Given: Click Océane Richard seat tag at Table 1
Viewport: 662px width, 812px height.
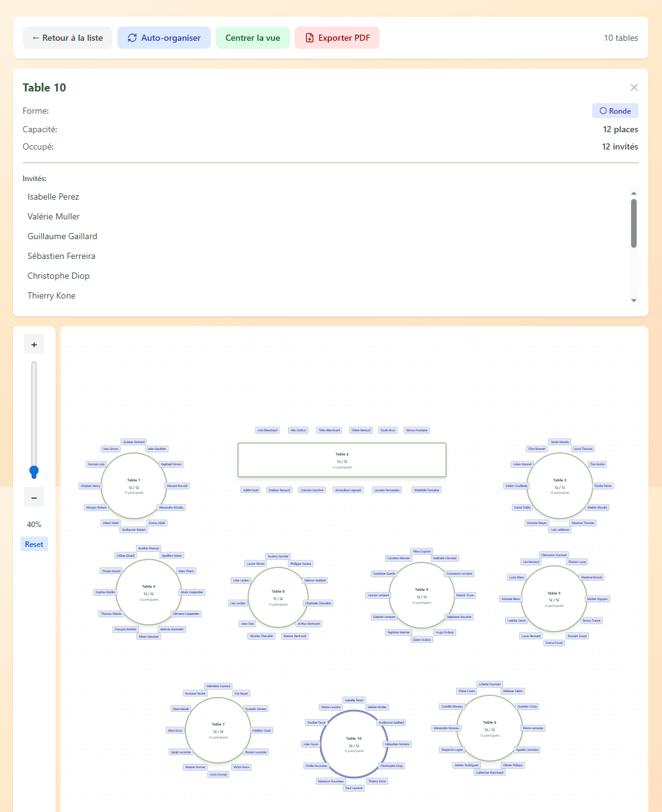Looking at the screenshot, I should 134,442.
